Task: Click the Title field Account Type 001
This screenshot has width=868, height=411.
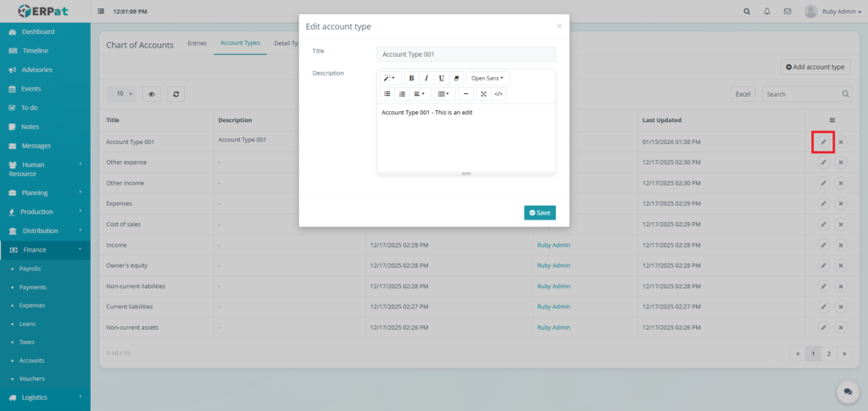Action: [x=466, y=54]
